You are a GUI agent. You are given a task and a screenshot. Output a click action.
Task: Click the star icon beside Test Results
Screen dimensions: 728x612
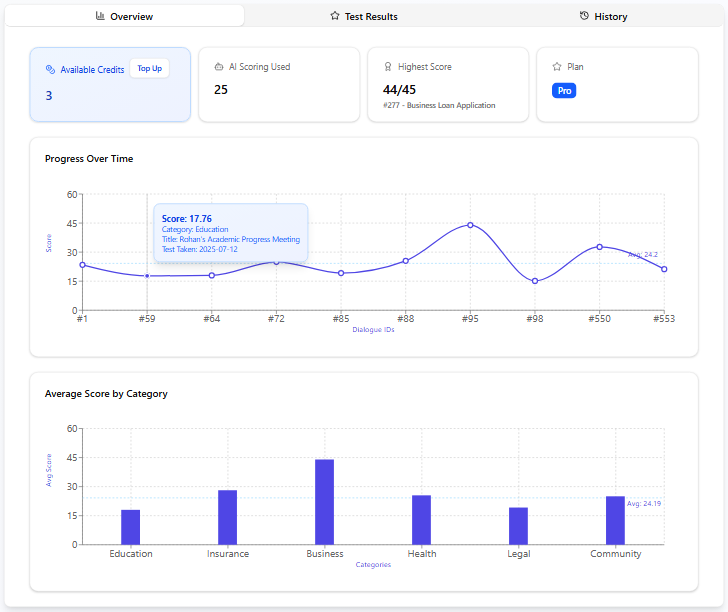pos(335,16)
